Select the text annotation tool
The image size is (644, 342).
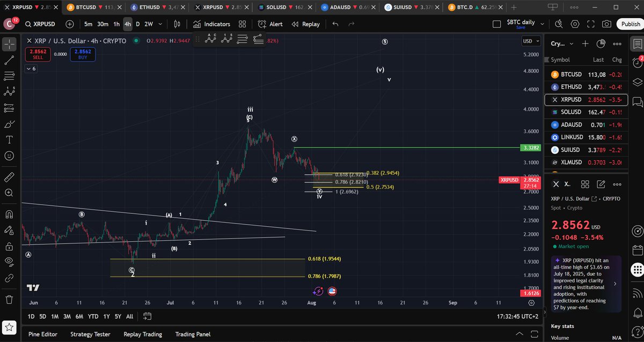tap(9, 140)
